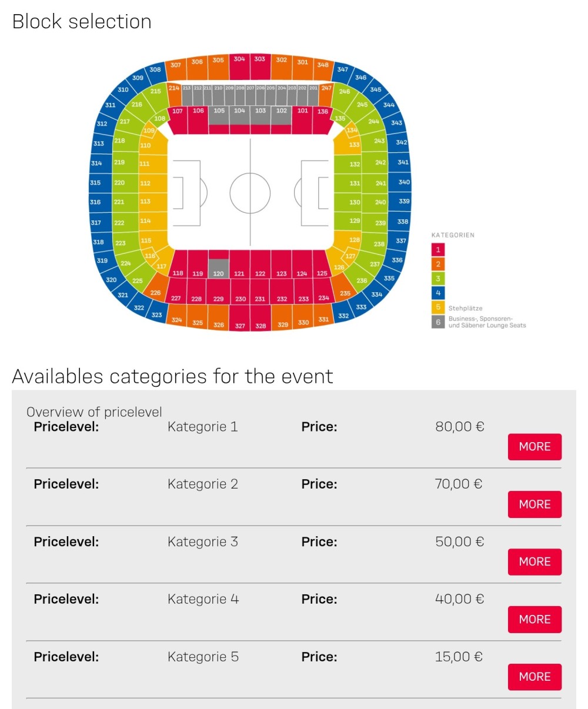The width and height of the screenshot is (588, 709).
Task: Select the red category 1 legend swatch
Action: click(x=438, y=250)
